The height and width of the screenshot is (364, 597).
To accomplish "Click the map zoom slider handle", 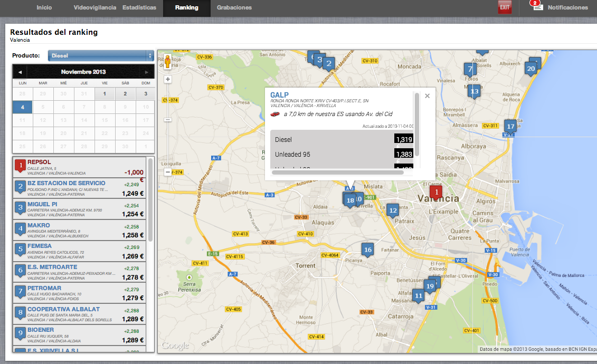I will pyautogui.click(x=167, y=120).
